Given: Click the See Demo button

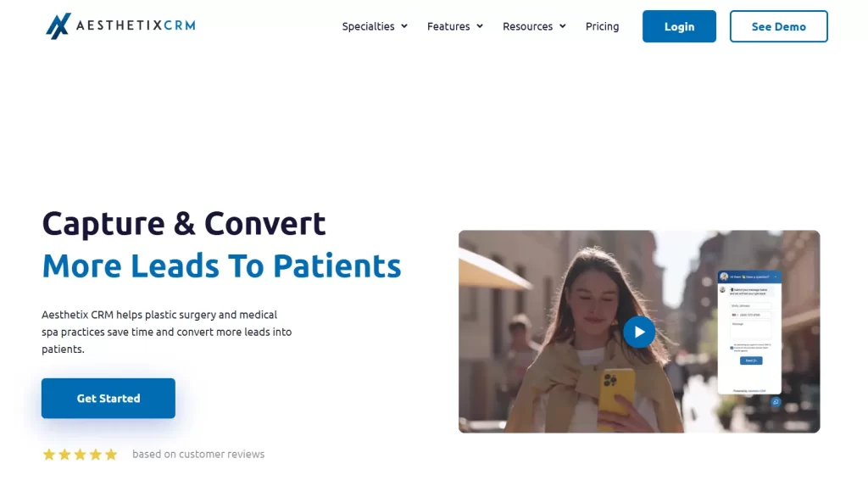Looking at the screenshot, I should pyautogui.click(x=778, y=26).
